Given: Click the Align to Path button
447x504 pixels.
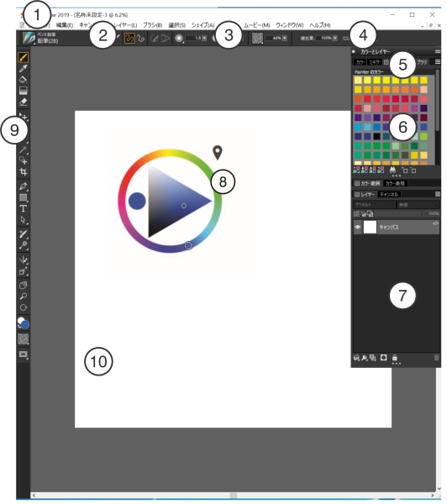Looking at the screenshot, I should 155,39.
